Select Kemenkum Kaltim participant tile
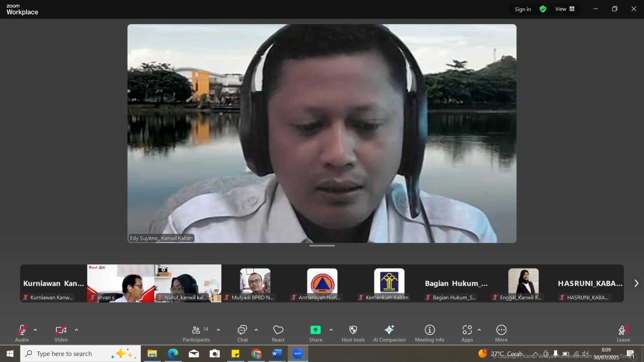Viewport: 644px width, 362px height. (389, 283)
